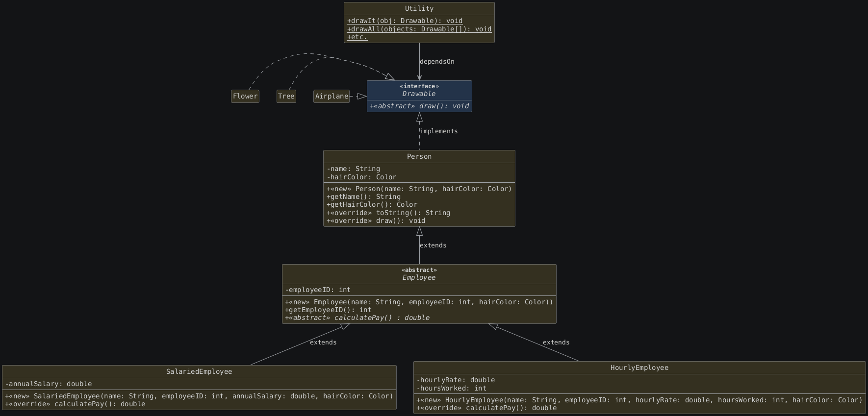Click the SalariedEmployee constructor line

(x=199, y=396)
